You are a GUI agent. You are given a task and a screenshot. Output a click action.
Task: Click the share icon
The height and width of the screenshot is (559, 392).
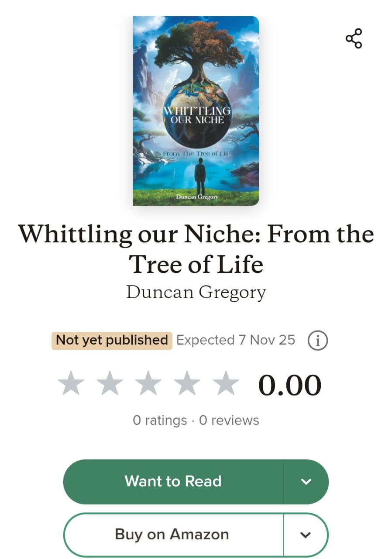tap(354, 38)
